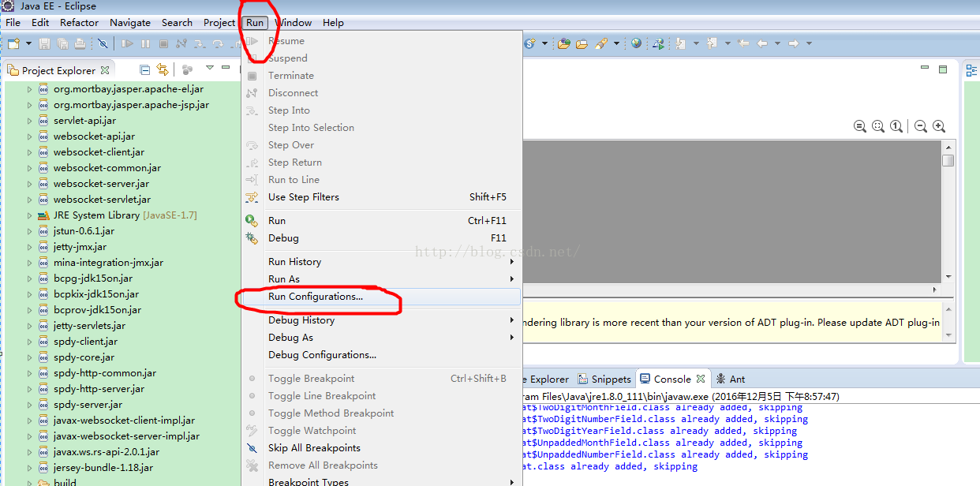Click the Suspend toolbar icon

click(145, 43)
